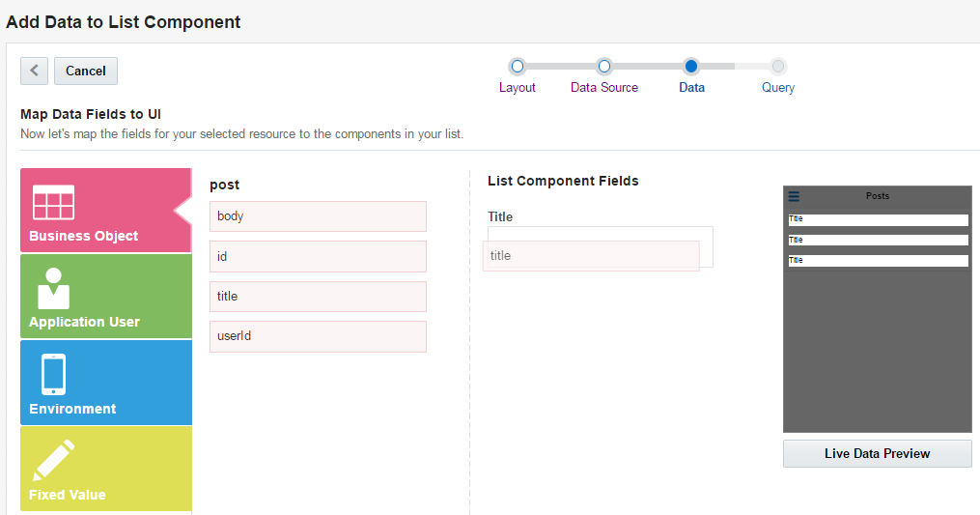Jump to the Query step circle
980x515 pixels.
778,67
